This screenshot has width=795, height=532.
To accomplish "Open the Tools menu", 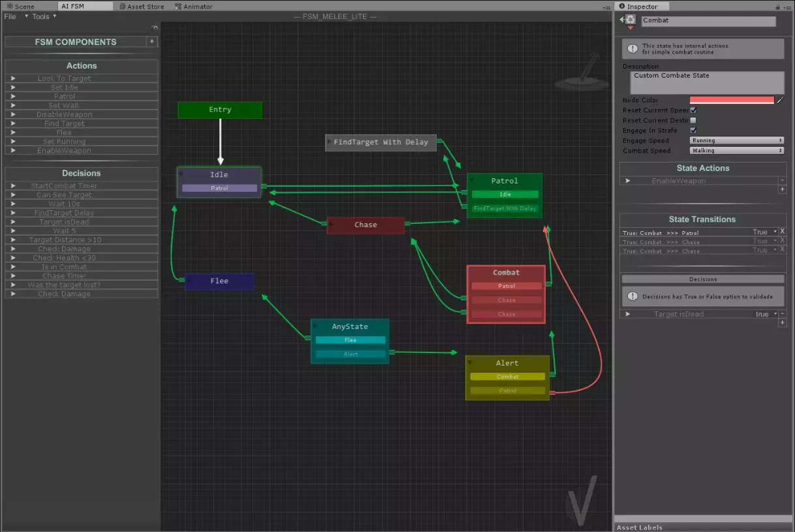I will (40, 17).
